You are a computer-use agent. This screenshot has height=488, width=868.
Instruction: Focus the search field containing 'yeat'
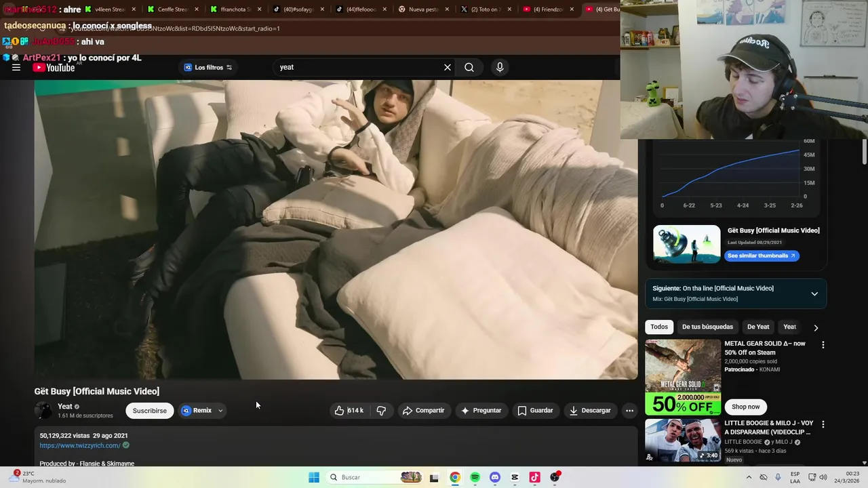tap(356, 67)
